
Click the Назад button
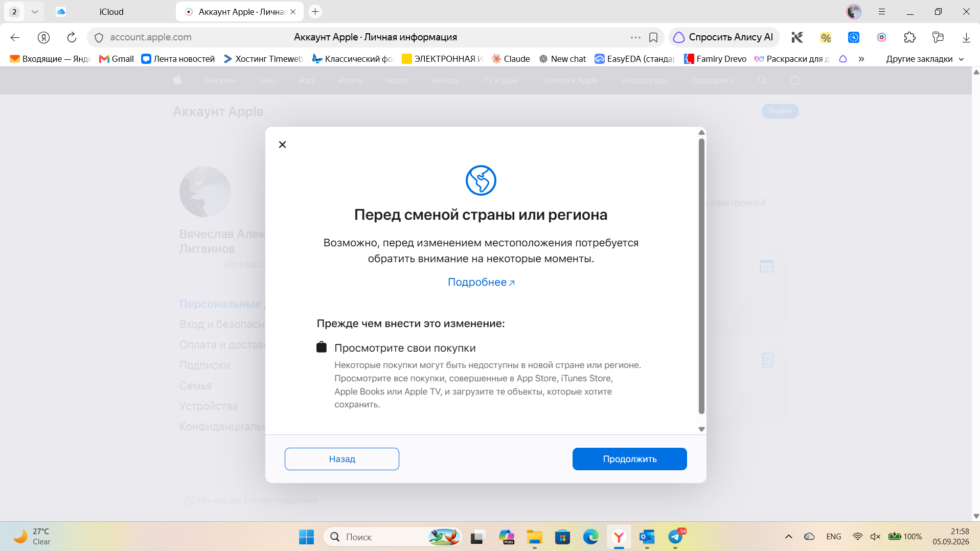(342, 459)
